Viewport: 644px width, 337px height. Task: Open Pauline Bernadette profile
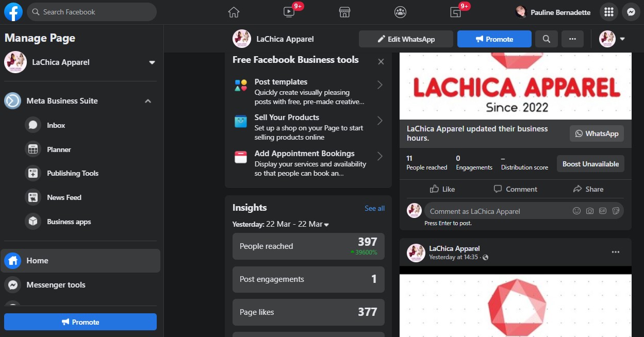click(x=553, y=12)
